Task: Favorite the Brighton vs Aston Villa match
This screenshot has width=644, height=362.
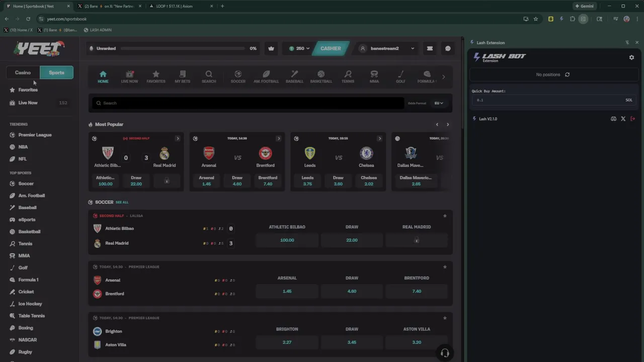Action: [445, 318]
